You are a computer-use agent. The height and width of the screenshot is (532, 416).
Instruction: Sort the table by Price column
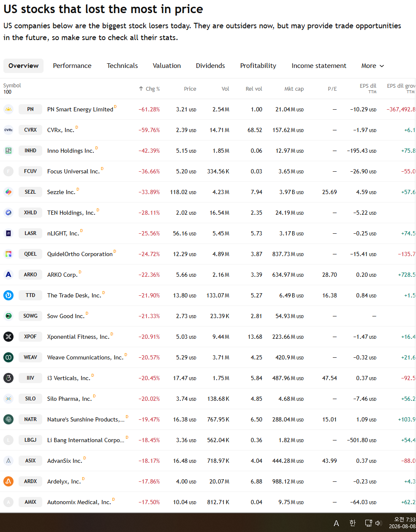pos(190,89)
